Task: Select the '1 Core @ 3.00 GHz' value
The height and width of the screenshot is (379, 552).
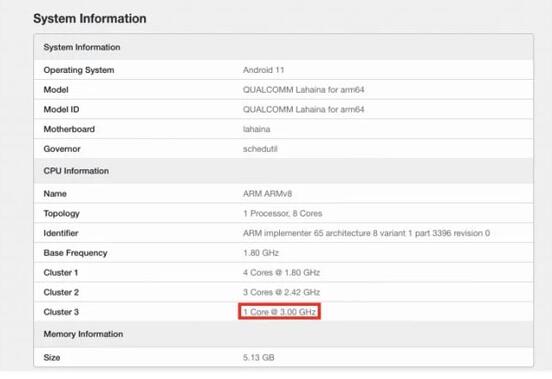Action: 280,312
